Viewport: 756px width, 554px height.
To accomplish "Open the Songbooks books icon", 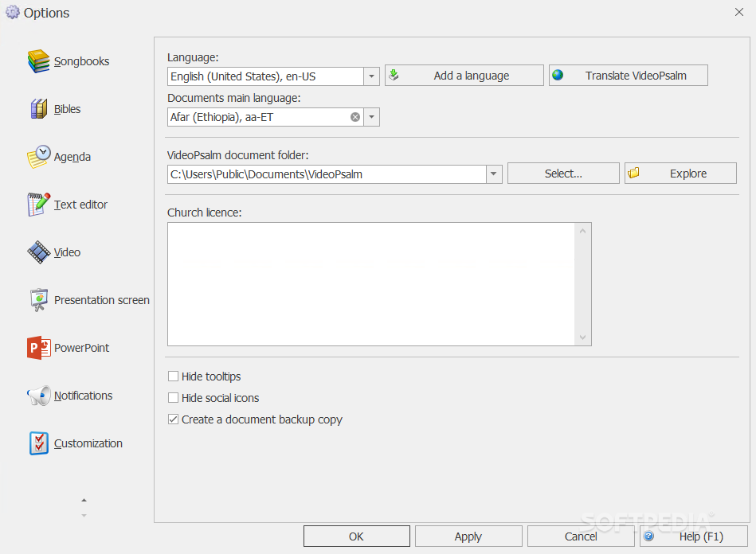I will [x=38, y=61].
